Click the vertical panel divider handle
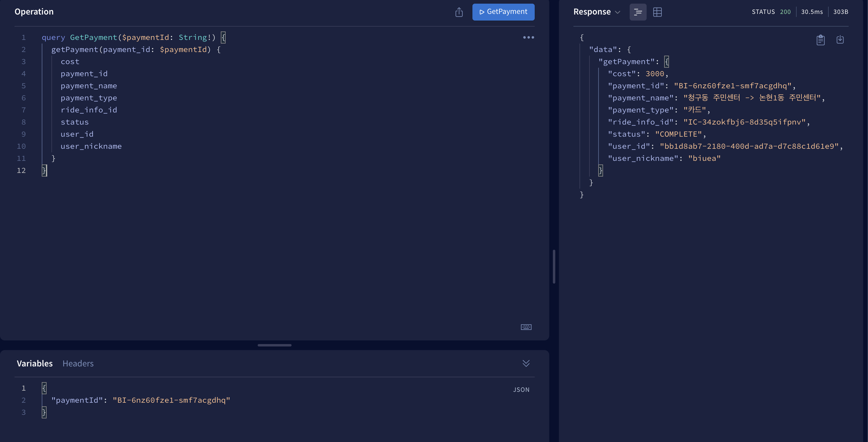Viewport: 868px width, 442px height. click(x=554, y=266)
